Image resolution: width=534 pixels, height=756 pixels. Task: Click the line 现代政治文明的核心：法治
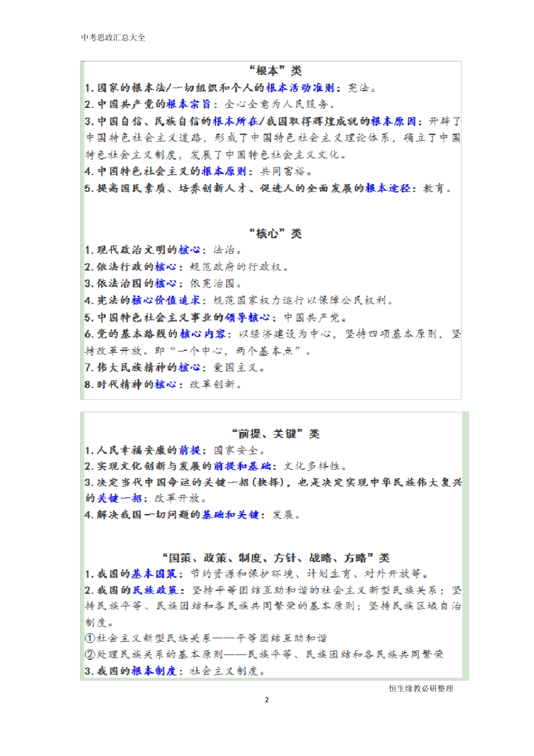coord(164,250)
